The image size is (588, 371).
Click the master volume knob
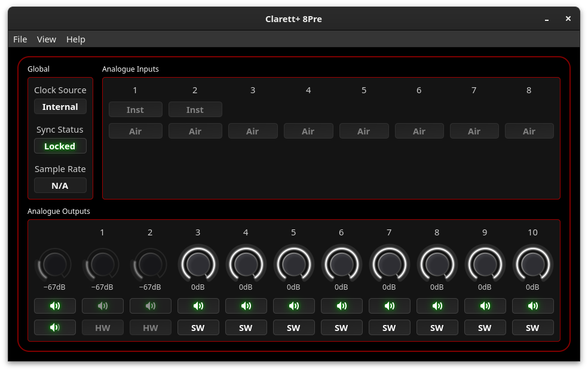point(55,263)
